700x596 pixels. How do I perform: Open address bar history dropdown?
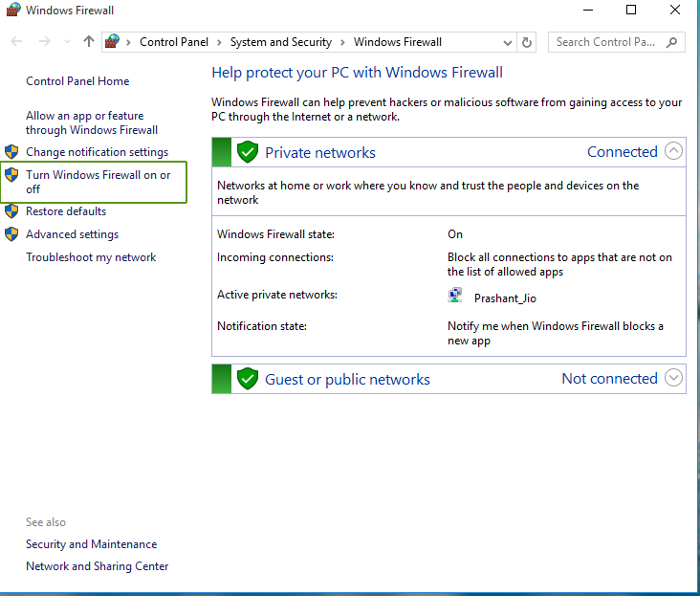point(507,43)
